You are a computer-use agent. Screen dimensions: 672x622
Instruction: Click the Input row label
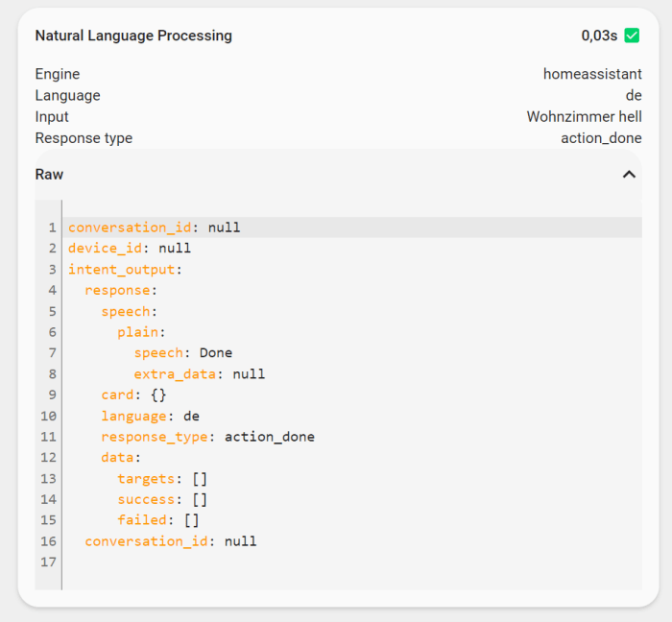pos(52,117)
